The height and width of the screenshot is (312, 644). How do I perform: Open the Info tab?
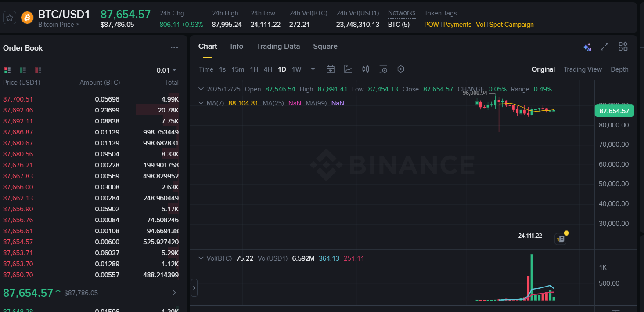click(237, 46)
